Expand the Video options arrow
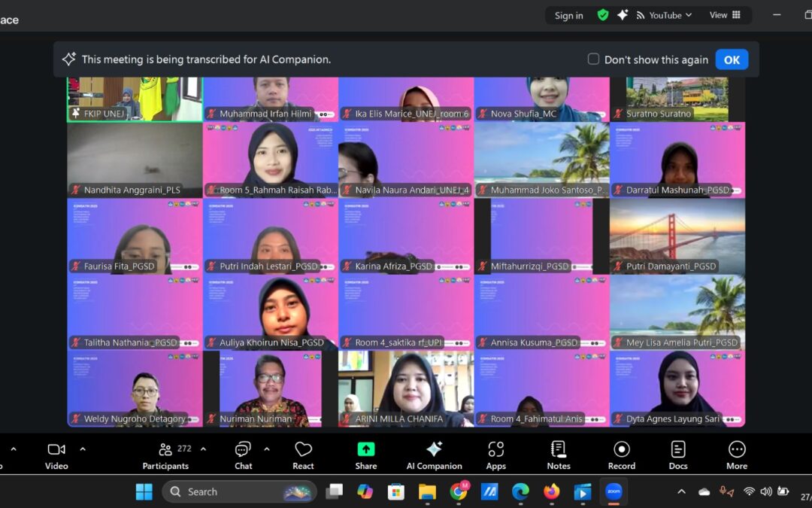Viewport: 812px width, 508px height. 83,449
